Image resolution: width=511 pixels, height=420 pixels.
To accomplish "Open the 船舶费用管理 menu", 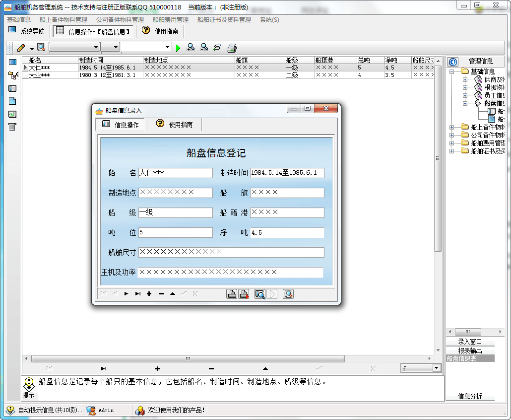I will pos(170,20).
